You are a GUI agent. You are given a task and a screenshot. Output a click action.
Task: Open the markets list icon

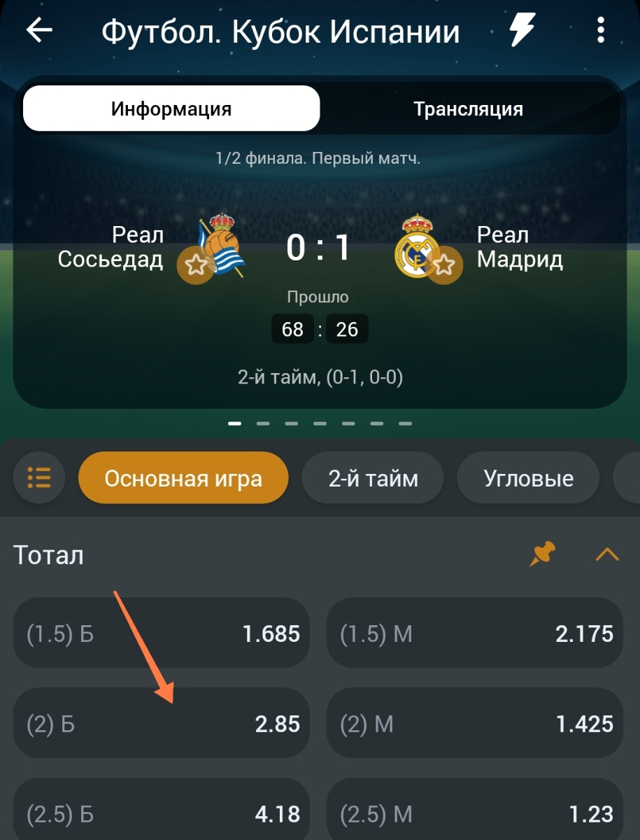point(39,479)
